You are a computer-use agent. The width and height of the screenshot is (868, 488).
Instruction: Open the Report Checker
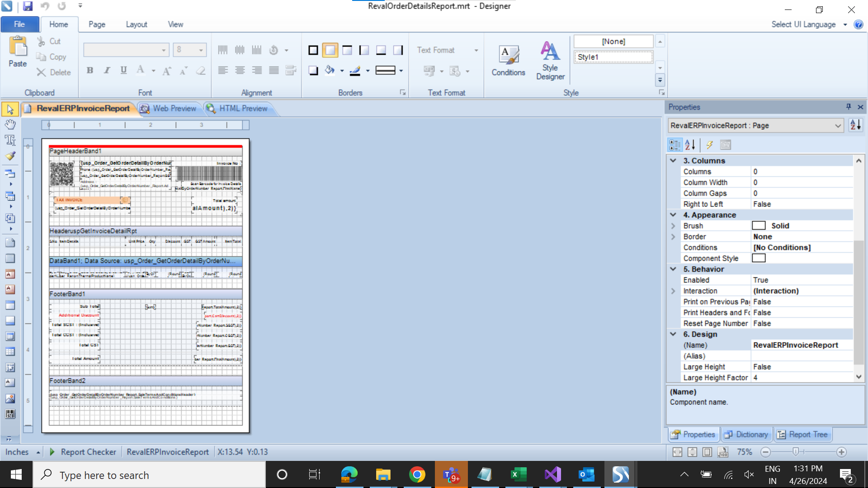88,452
